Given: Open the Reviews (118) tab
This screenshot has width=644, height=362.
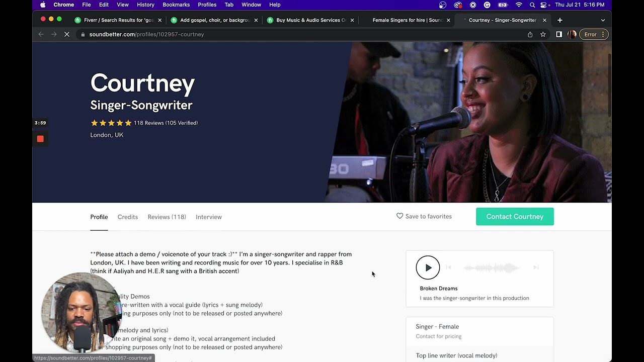Looking at the screenshot, I should [167, 217].
